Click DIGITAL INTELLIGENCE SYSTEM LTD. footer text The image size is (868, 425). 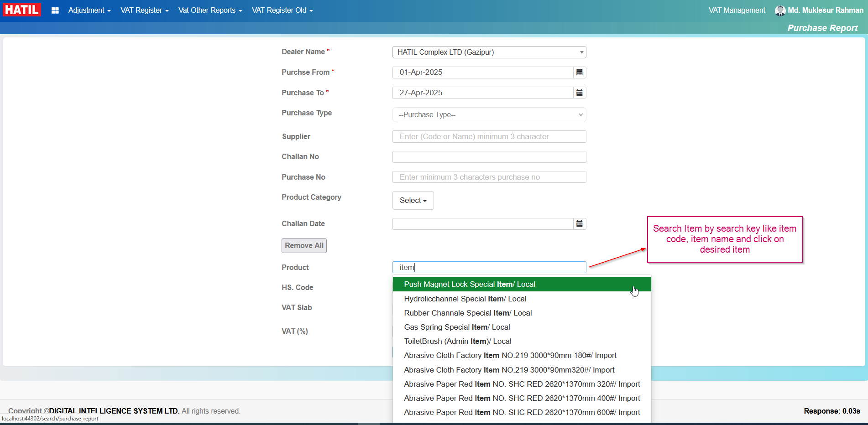click(x=114, y=411)
